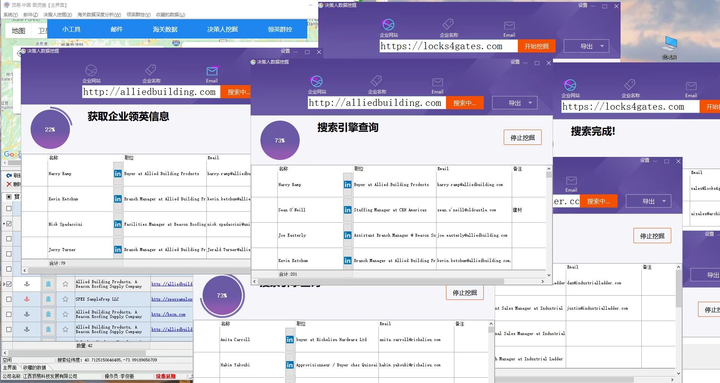Click person icon in becn.com row
The height and width of the screenshot is (383, 720).
click(x=48, y=314)
